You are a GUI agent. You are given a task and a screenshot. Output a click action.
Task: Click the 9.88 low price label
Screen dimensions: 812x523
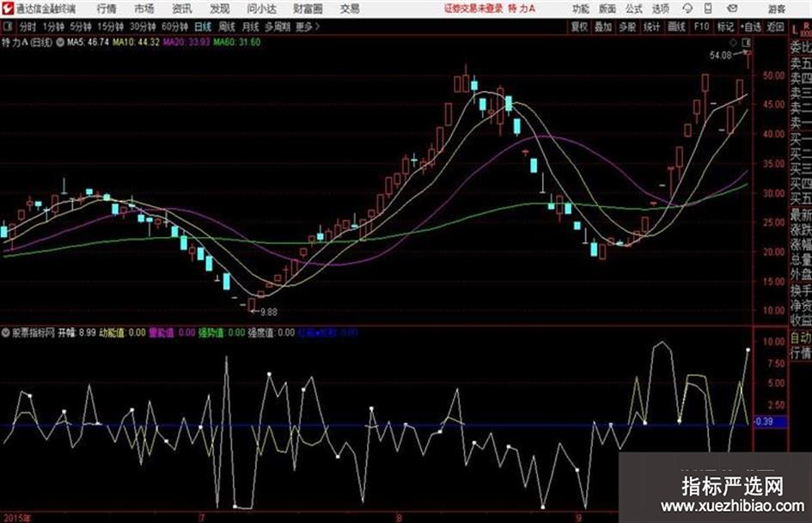[269, 313]
